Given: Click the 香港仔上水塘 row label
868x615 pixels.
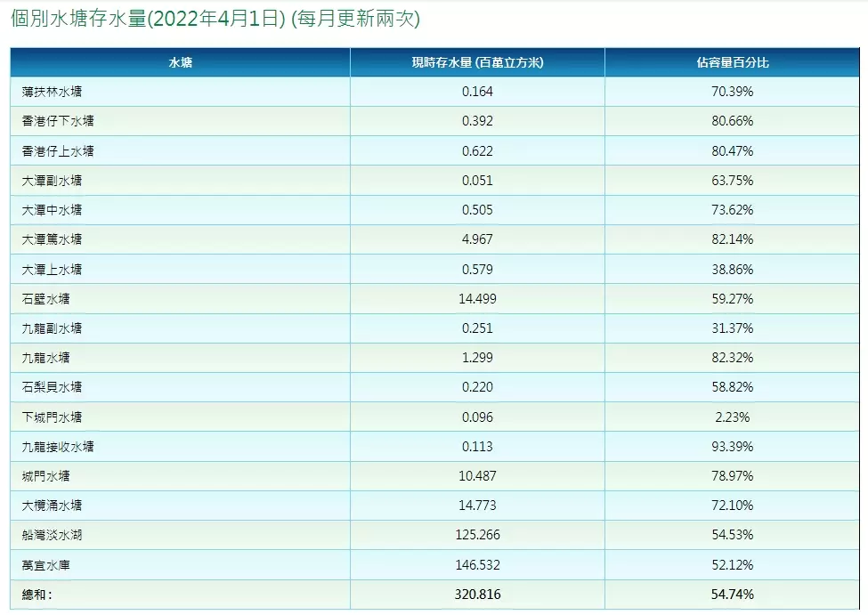Looking at the screenshot, I should 58,151.
